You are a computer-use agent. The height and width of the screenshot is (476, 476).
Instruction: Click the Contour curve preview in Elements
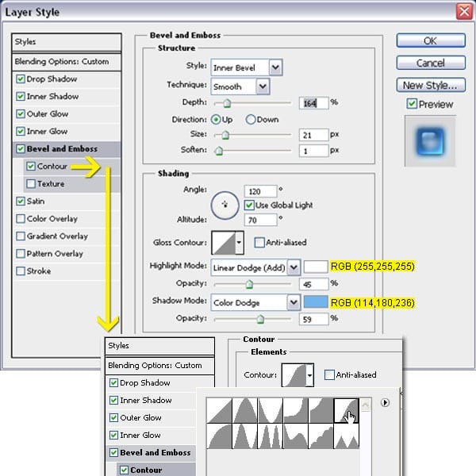coord(294,375)
